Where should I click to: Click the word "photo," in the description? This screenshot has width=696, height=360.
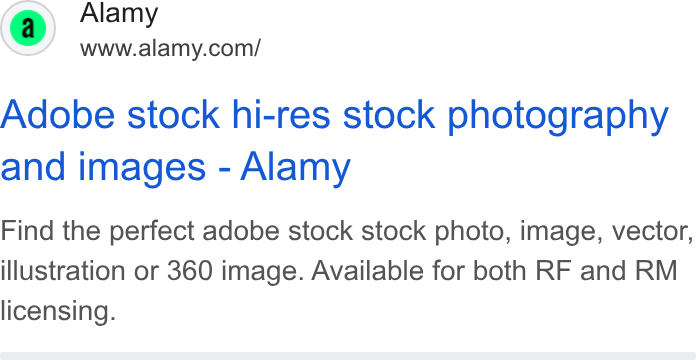[x=472, y=232]
